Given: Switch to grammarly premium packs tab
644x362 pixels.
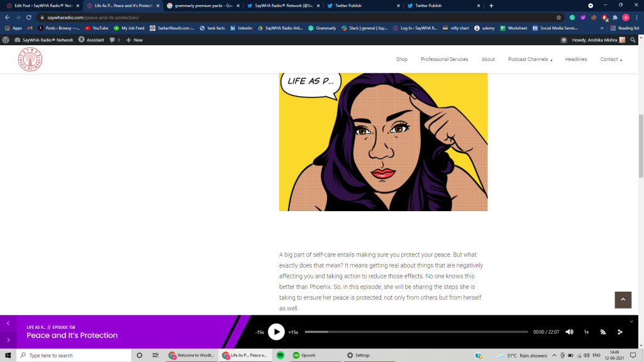Looking at the screenshot, I should [203, 6].
